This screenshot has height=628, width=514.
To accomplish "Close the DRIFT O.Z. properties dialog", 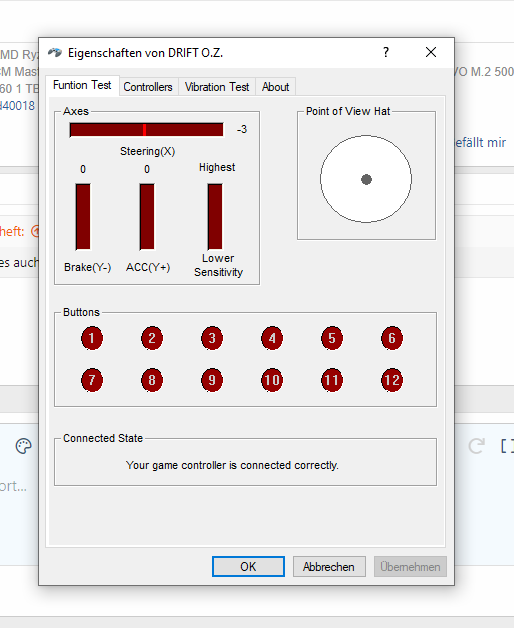I will tap(431, 52).
